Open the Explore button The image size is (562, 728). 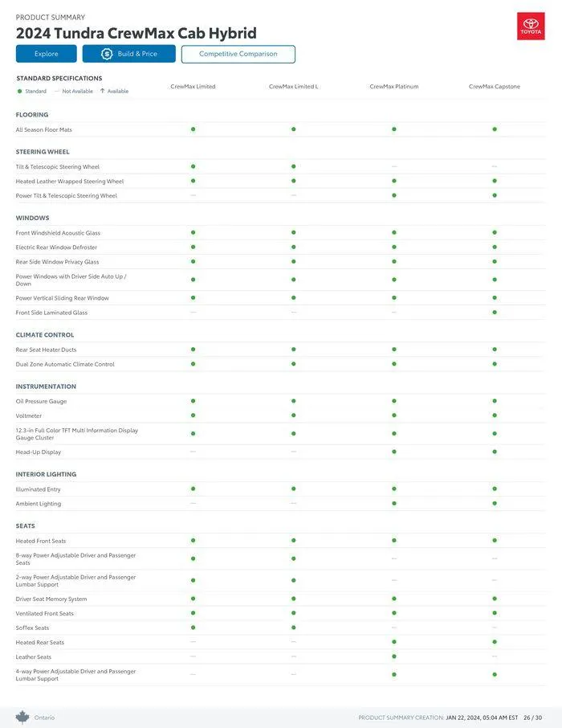point(47,54)
